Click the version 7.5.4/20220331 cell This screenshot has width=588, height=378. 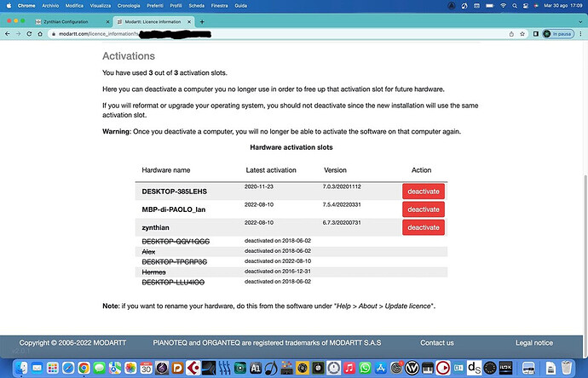(x=342, y=204)
